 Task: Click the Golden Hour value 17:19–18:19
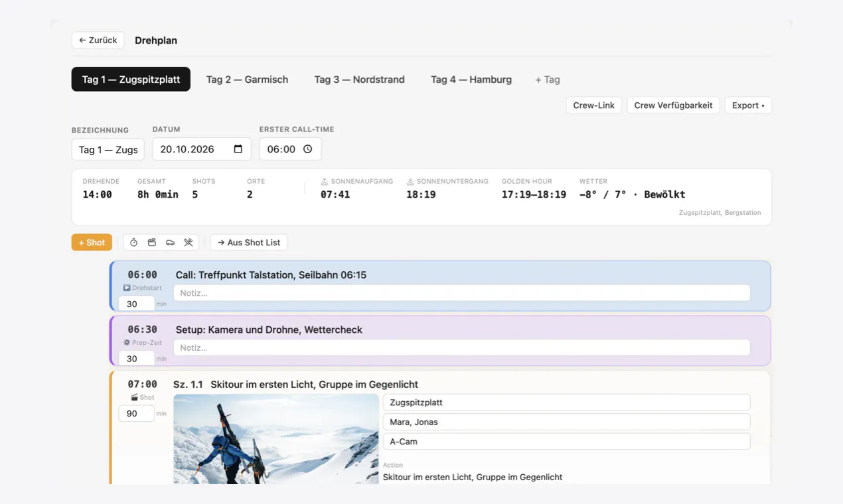point(534,194)
